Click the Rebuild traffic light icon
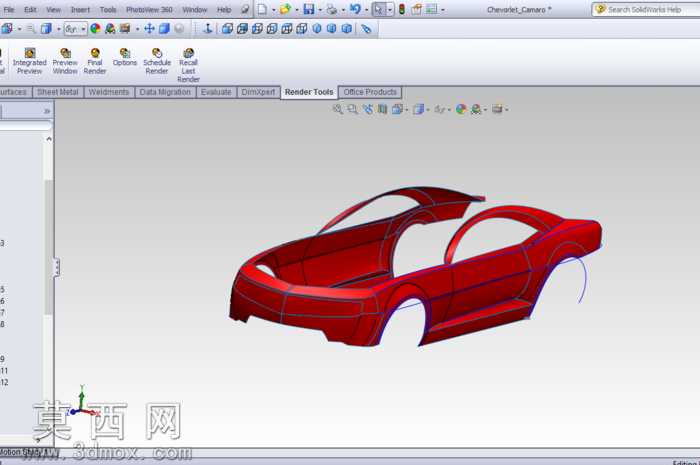The image size is (700, 465). pyautogui.click(x=402, y=9)
